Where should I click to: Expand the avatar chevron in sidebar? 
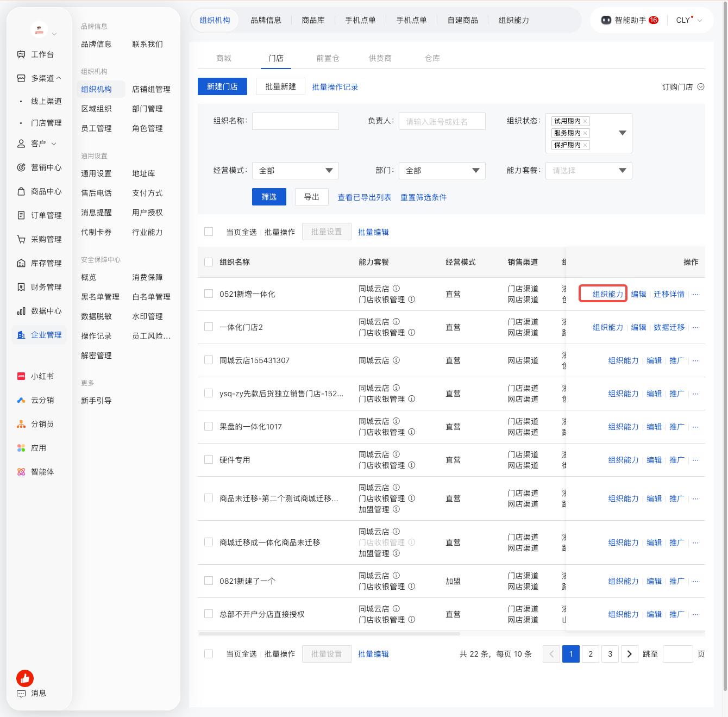54,34
